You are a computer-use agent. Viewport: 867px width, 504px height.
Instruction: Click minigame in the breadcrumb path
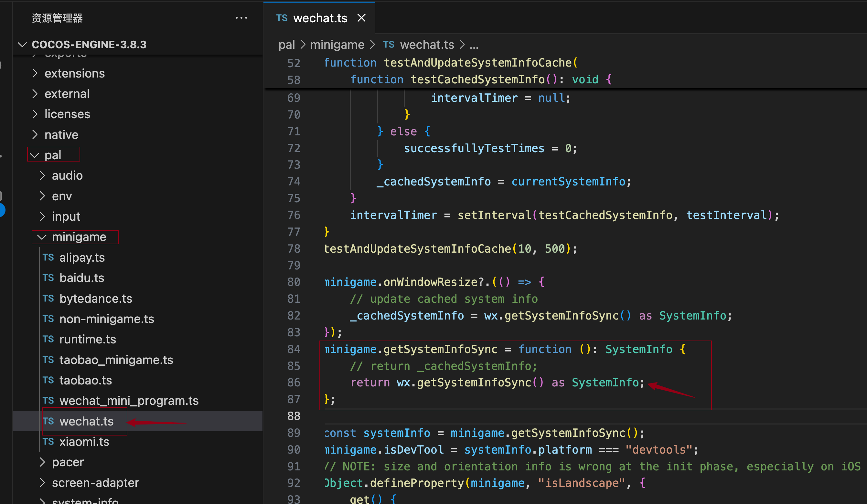(x=337, y=45)
